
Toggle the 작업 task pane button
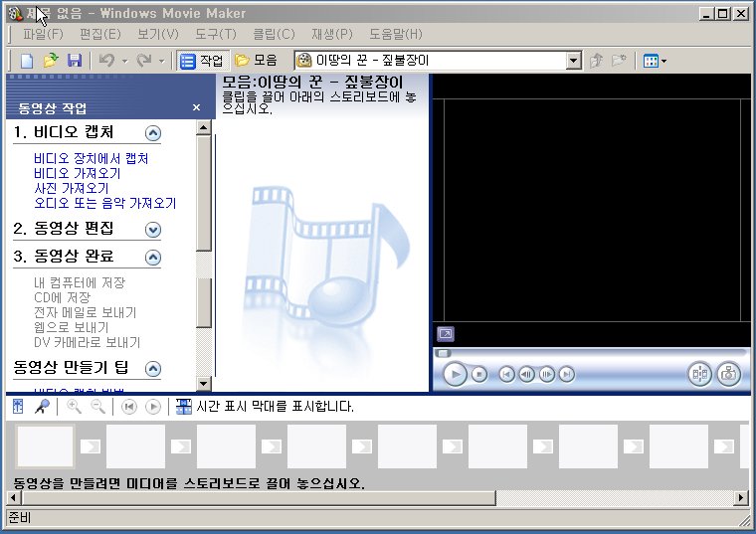point(202,61)
